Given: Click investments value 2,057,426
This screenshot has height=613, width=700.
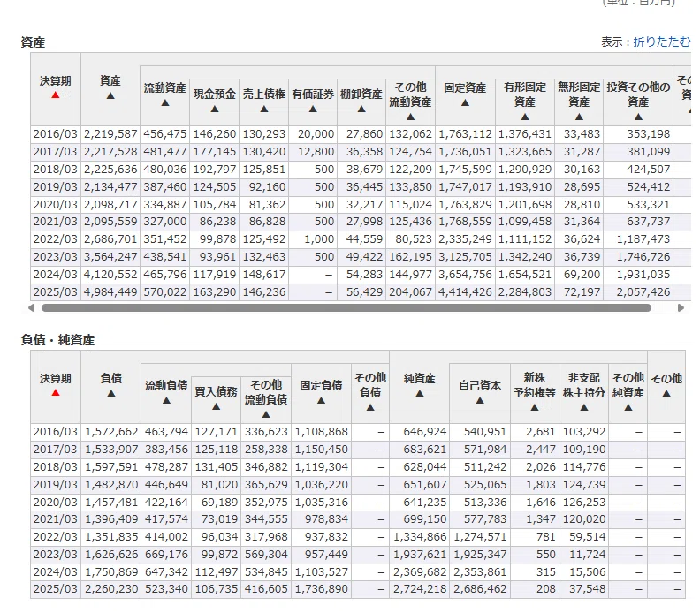Looking at the screenshot, I should coord(643,292).
